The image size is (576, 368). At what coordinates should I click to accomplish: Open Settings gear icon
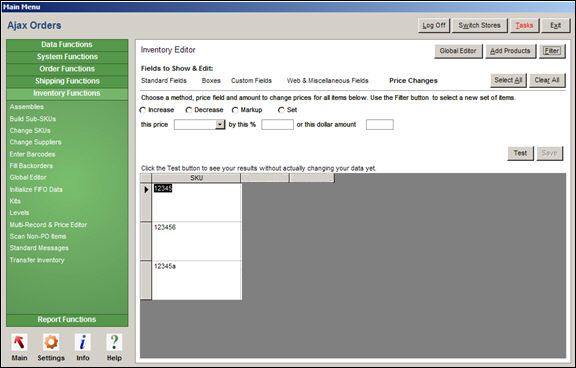point(51,342)
